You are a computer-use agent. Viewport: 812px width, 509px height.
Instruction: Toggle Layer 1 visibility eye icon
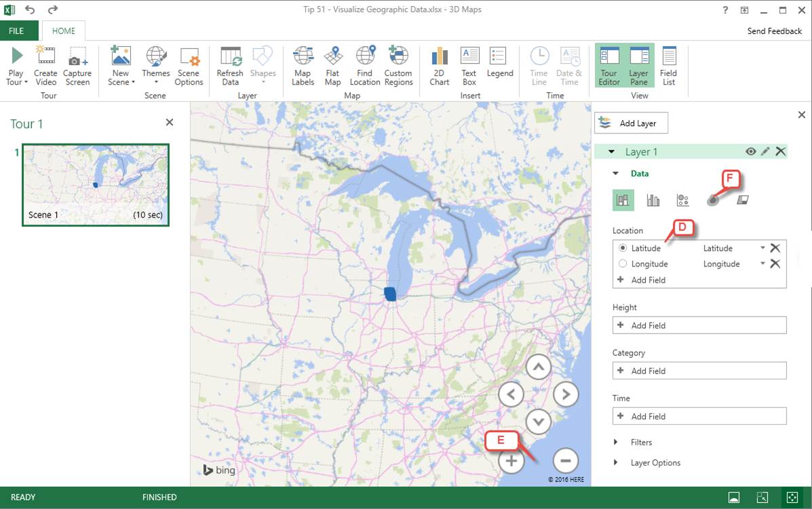(750, 152)
